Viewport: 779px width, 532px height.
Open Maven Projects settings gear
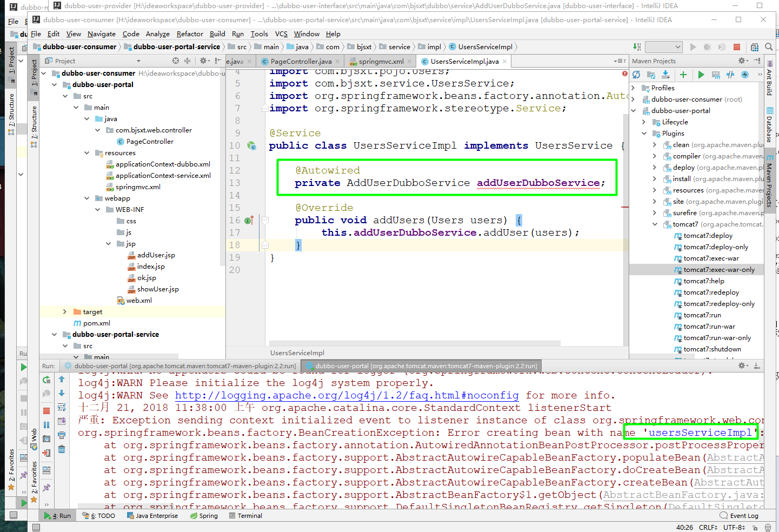[743, 61]
